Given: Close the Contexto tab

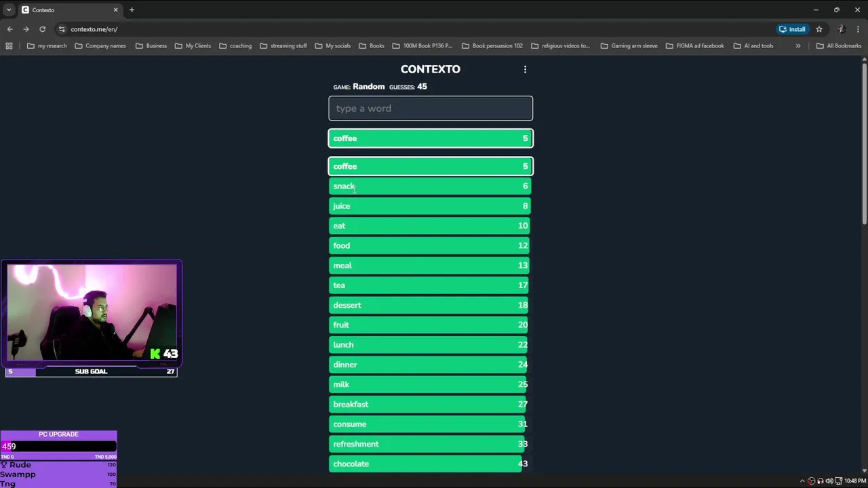Looking at the screenshot, I should [x=115, y=9].
